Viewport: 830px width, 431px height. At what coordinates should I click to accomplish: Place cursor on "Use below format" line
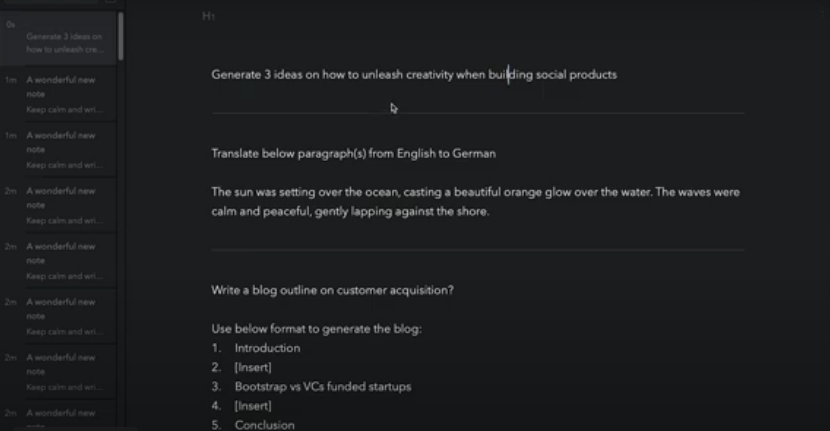(x=315, y=329)
